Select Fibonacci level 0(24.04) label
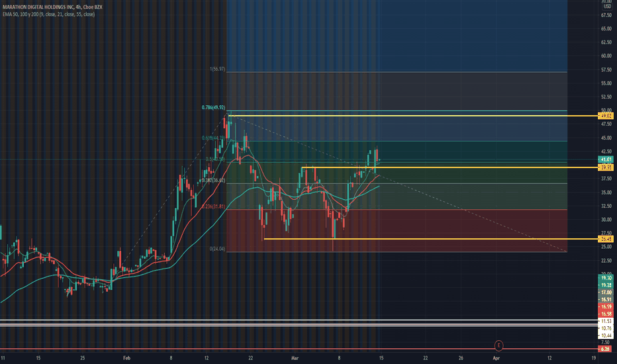Viewport: 617px width, 364px height. pyautogui.click(x=217, y=249)
